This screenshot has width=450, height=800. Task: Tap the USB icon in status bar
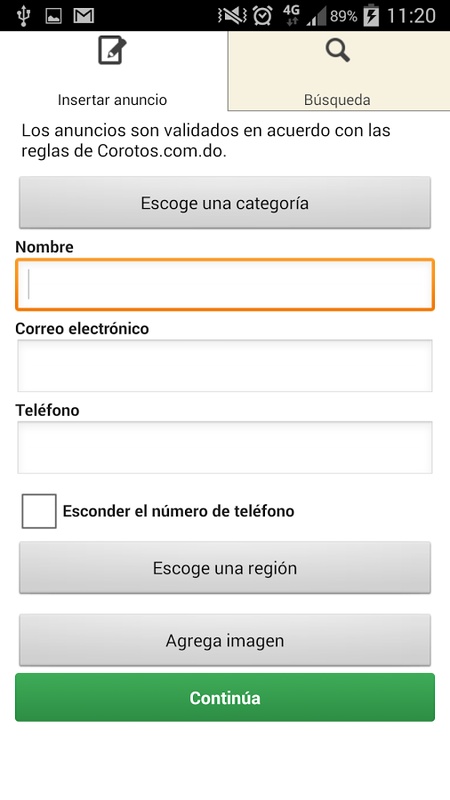(23, 16)
